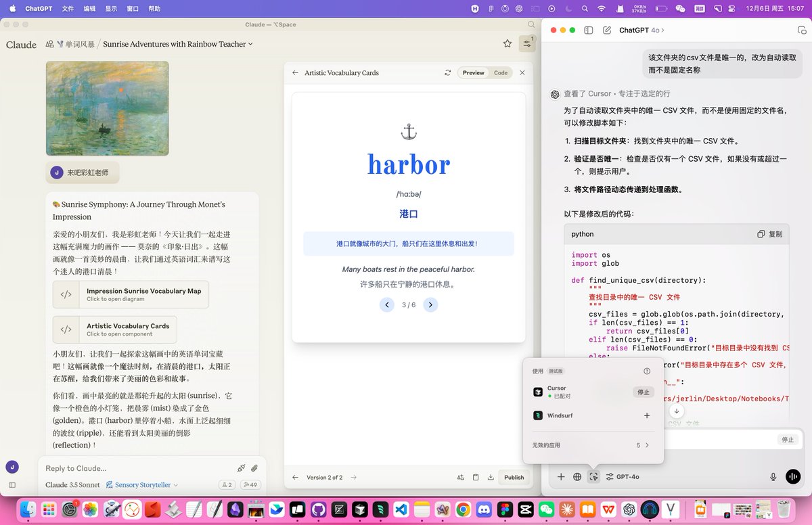812x525 pixels.
Task: Open Chrome from the Dock
Action: pyautogui.click(x=464, y=509)
